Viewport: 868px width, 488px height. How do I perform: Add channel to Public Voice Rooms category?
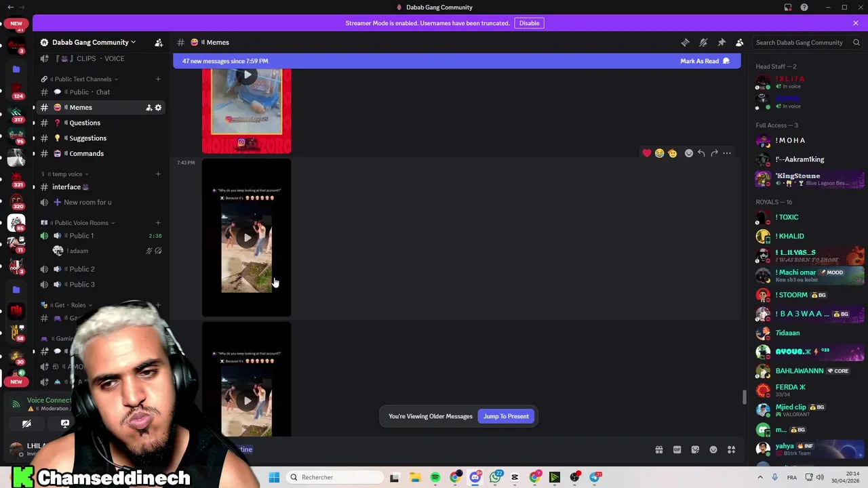tap(158, 223)
